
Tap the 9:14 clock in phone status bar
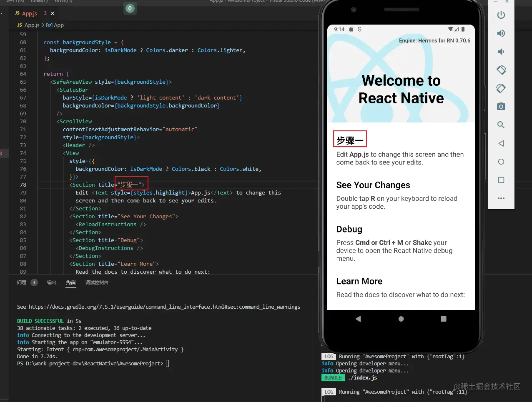click(x=339, y=29)
